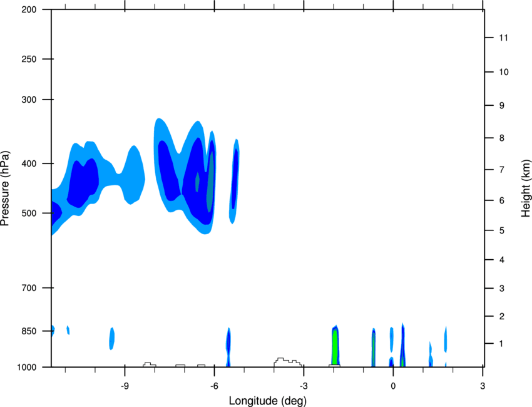Click the 1 km height label
532x407 pixels.
501,344
